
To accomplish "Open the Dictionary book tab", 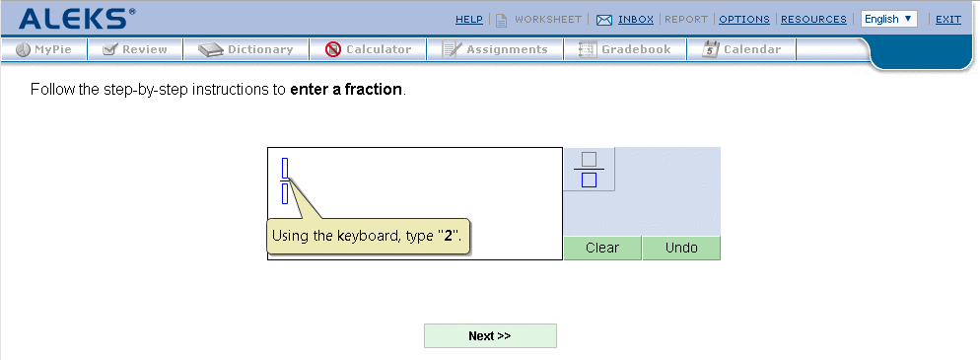I will (x=245, y=49).
